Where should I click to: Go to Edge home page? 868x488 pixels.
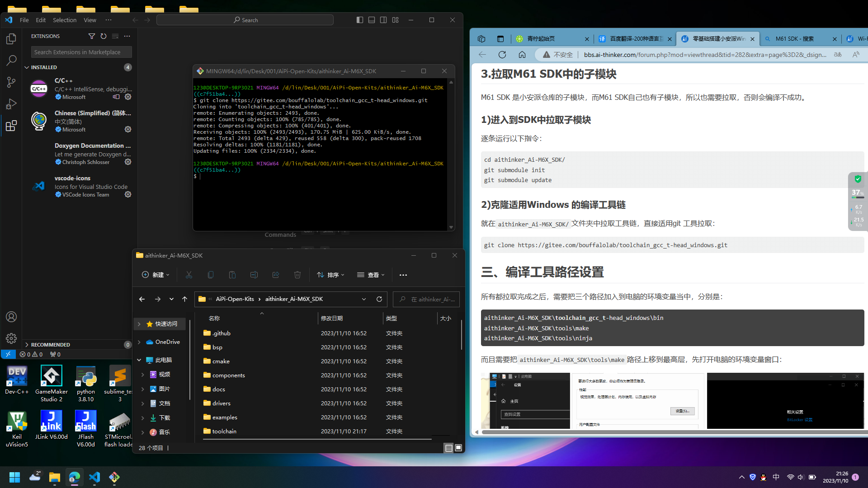point(522,55)
